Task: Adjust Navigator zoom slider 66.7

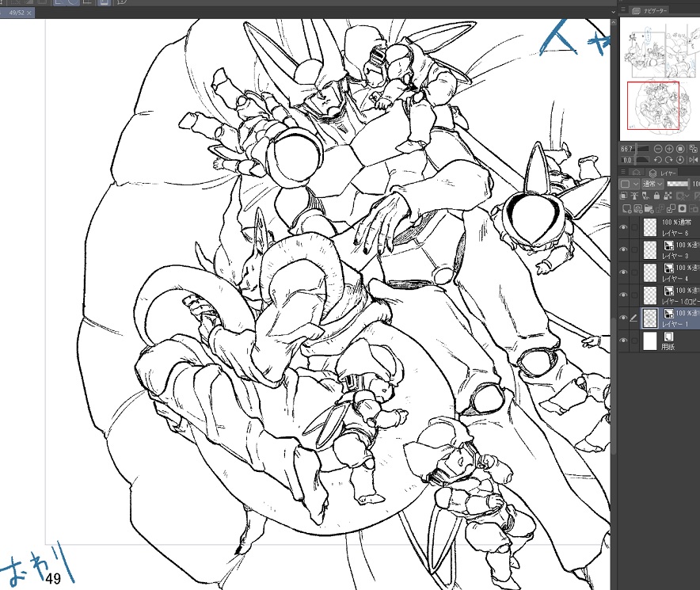Action: (635, 149)
